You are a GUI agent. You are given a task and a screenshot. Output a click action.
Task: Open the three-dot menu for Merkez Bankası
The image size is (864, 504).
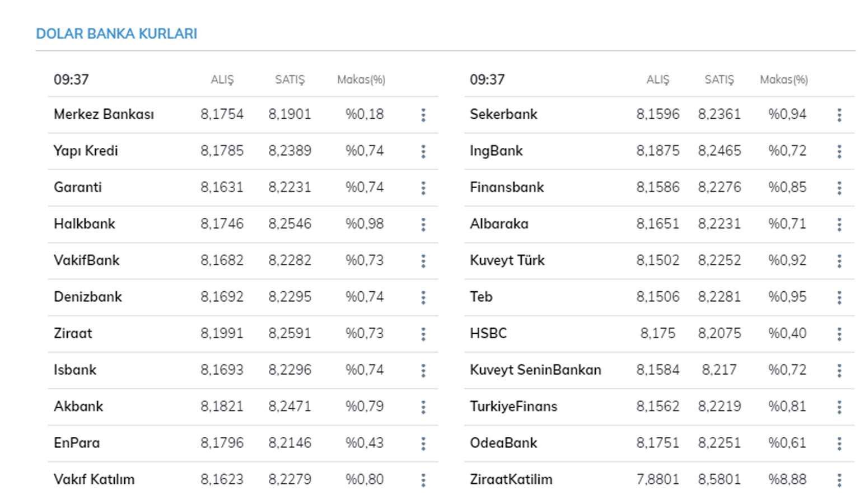423,115
